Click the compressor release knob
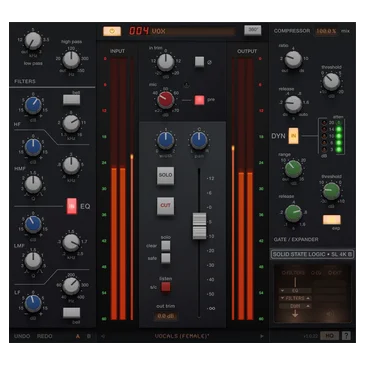The height and width of the screenshot is (365, 365). (293, 104)
